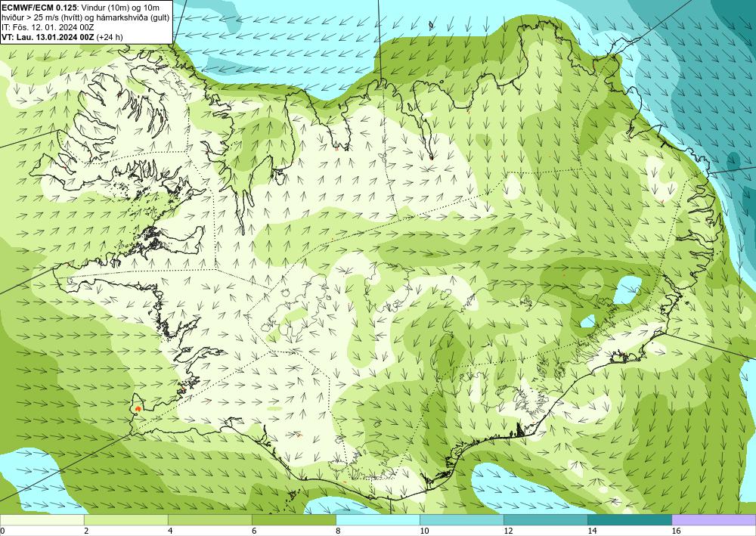Click the legend scale label "8"
The width and height of the screenshot is (756, 536).
point(338,531)
